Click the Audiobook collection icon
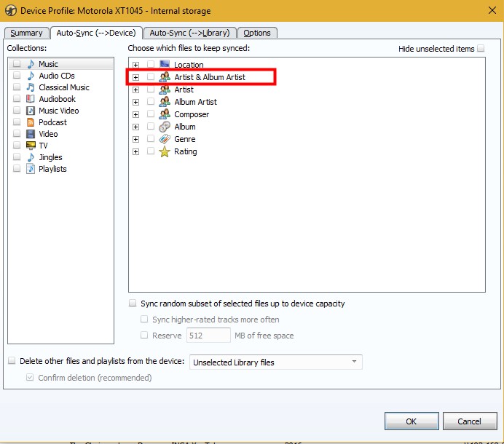The height and width of the screenshot is (444, 504). pos(31,99)
